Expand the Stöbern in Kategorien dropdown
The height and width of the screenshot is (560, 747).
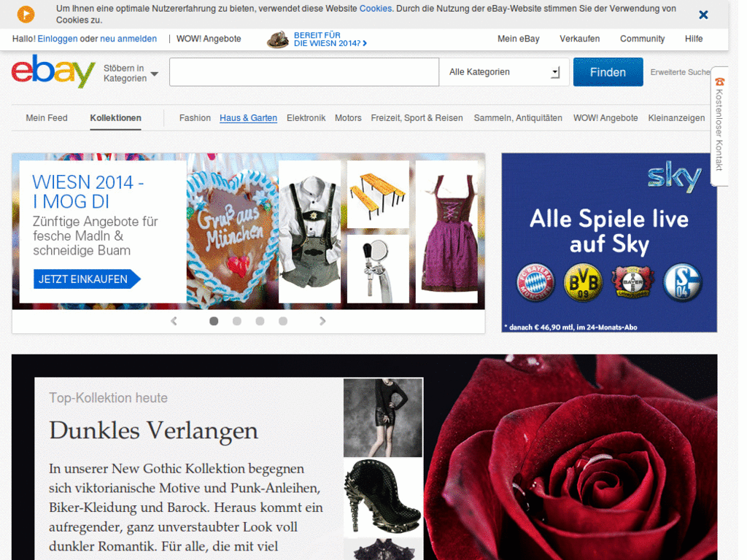131,74
